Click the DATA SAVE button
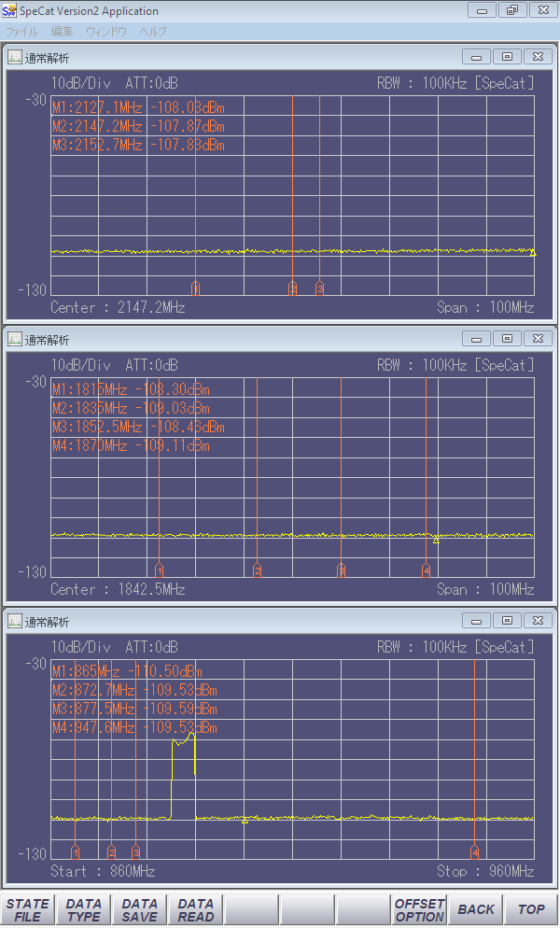560x928 pixels. pyautogui.click(x=140, y=910)
